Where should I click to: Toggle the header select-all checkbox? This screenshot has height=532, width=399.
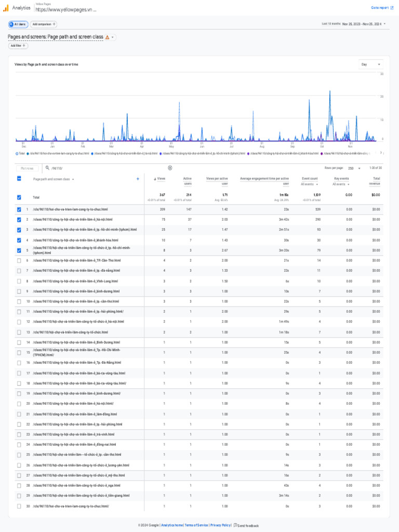coord(19,179)
